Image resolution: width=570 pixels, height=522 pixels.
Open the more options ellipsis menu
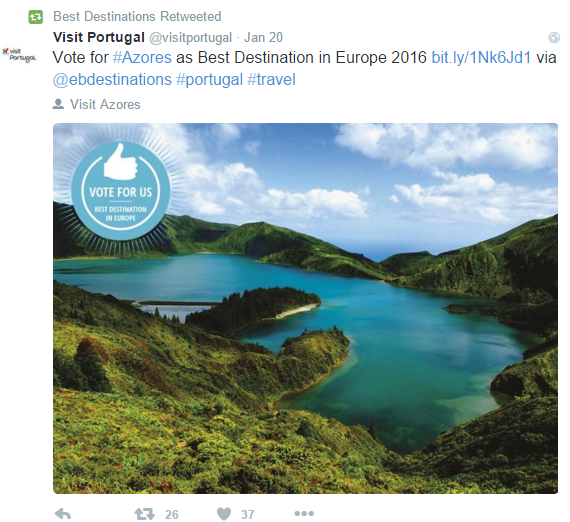click(x=304, y=514)
